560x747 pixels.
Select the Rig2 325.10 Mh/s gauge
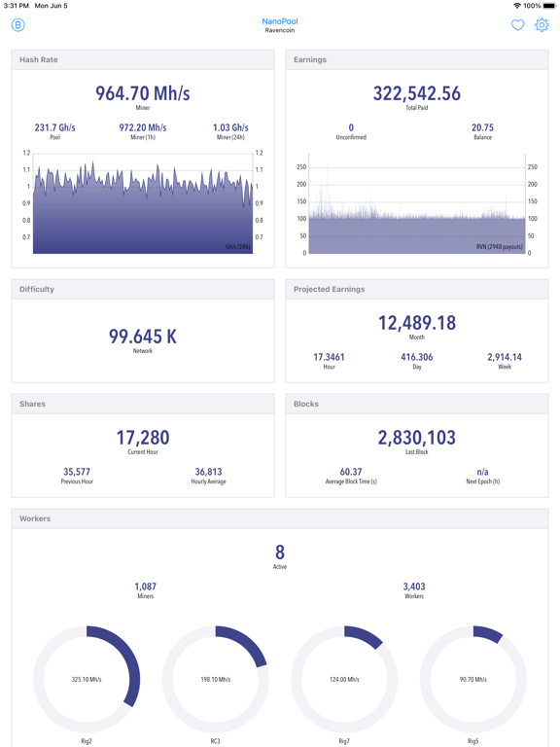click(87, 679)
